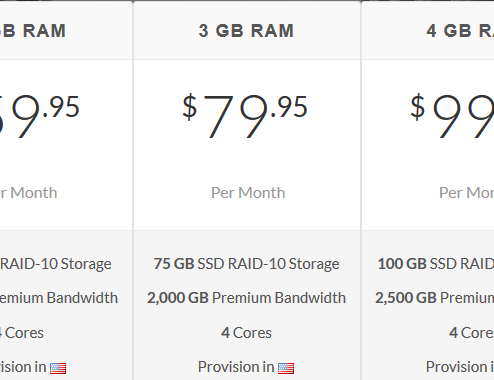The image size is (494, 380).
Task: Click Per Month label in 4 GB plan
Action: (466, 193)
